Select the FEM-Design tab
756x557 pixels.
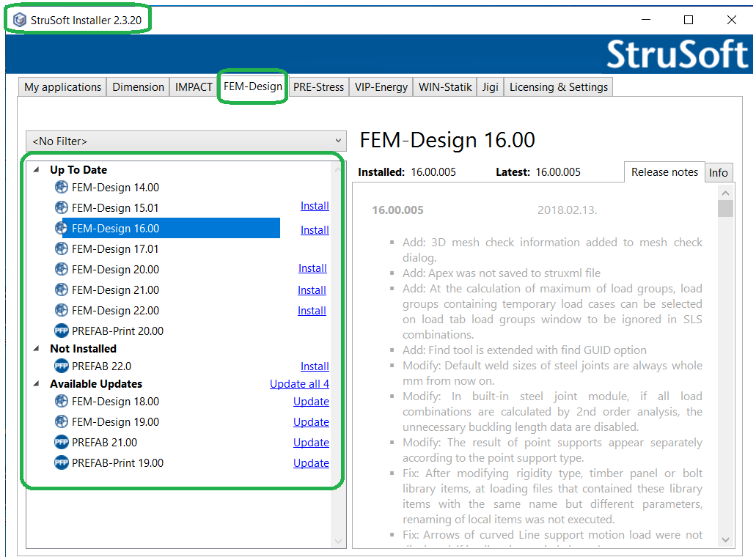pos(253,86)
